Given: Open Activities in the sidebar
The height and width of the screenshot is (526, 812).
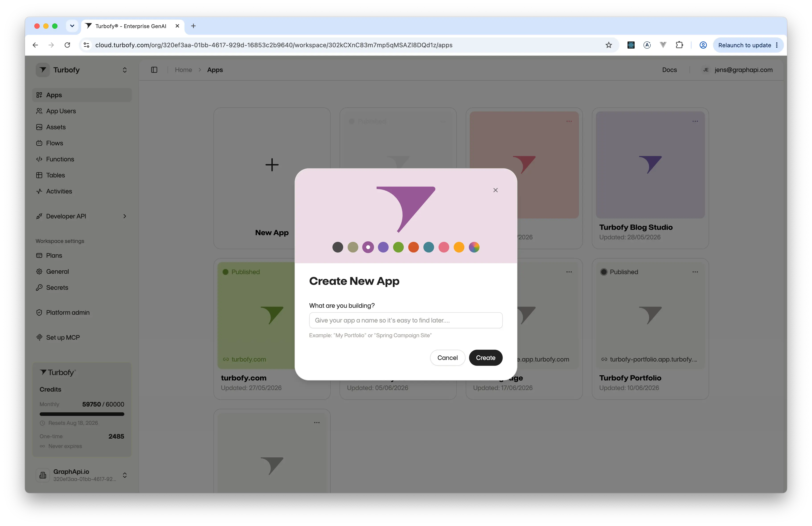Looking at the screenshot, I should point(82,191).
